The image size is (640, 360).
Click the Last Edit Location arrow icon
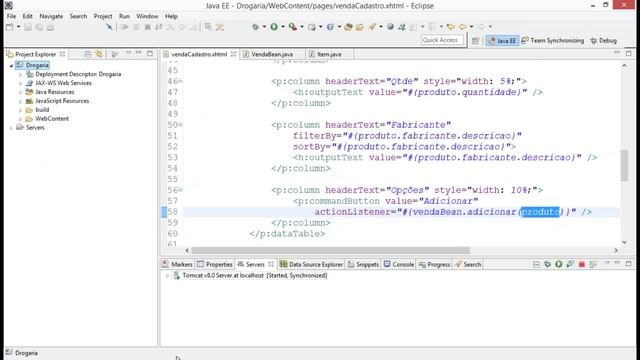coord(451,27)
